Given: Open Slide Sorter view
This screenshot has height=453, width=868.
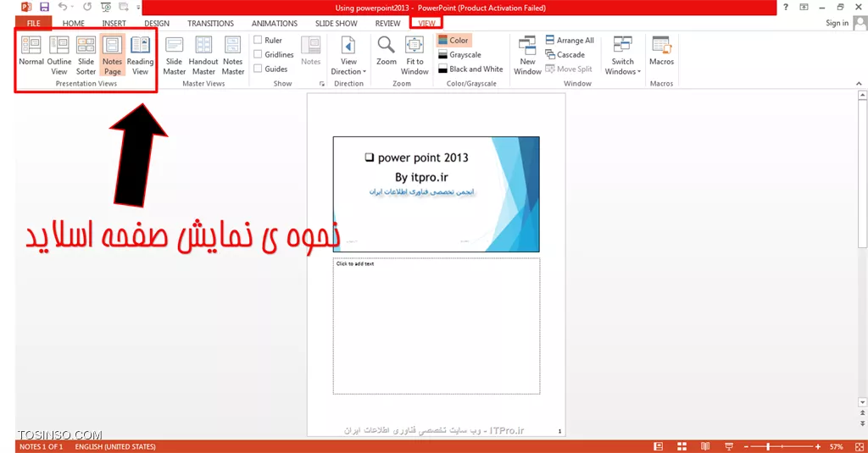Looking at the screenshot, I should 86,55.
